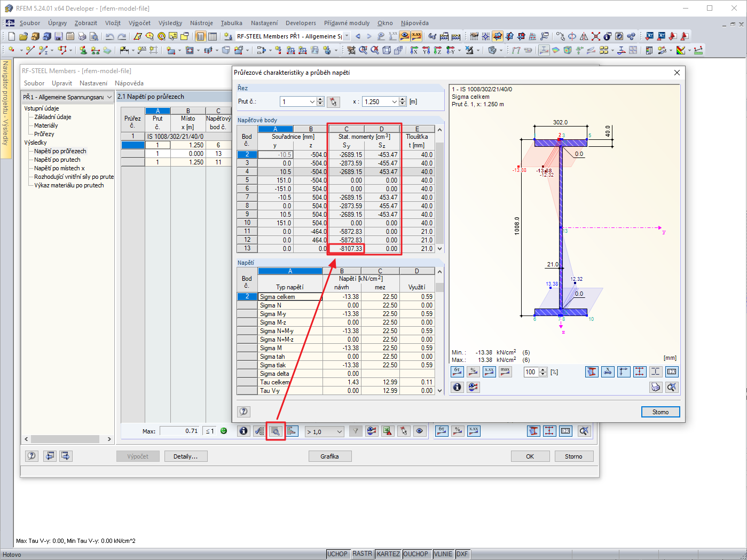Click the Grafika button
747x560 pixels.
pos(330,456)
